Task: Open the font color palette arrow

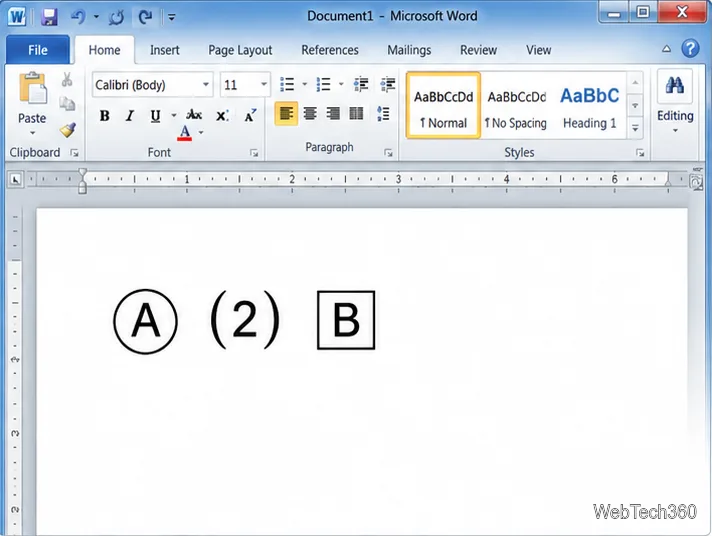Action: (x=201, y=133)
